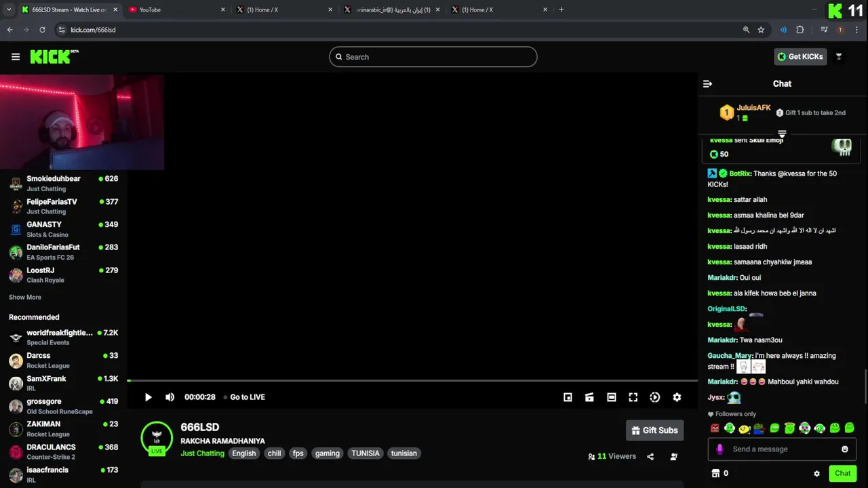
Task: Click JuluisAFK top gifter name
Action: 753,108
